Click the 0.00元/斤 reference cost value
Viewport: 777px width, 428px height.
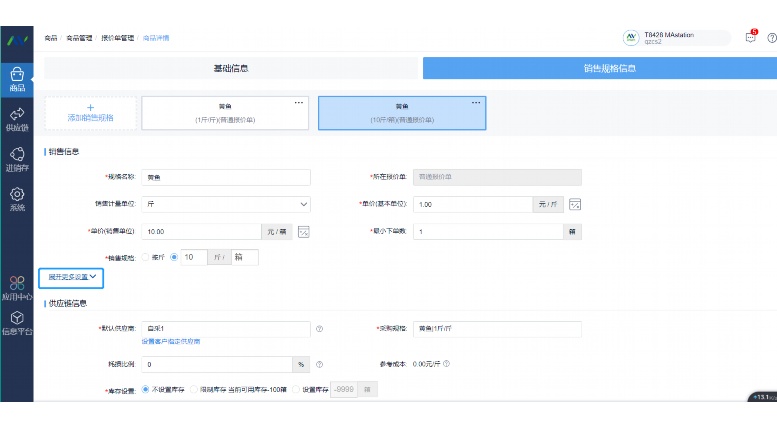pyautogui.click(x=426, y=364)
